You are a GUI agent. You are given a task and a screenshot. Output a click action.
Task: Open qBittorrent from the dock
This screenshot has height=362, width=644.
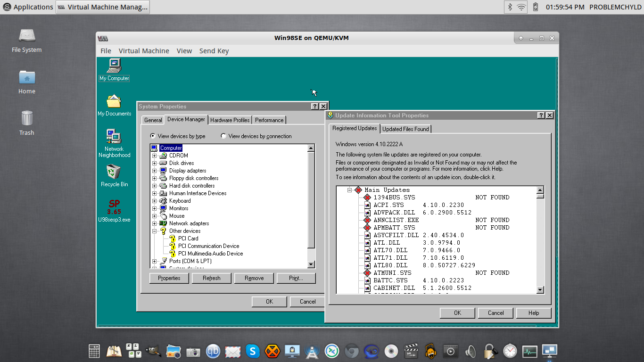click(x=213, y=351)
